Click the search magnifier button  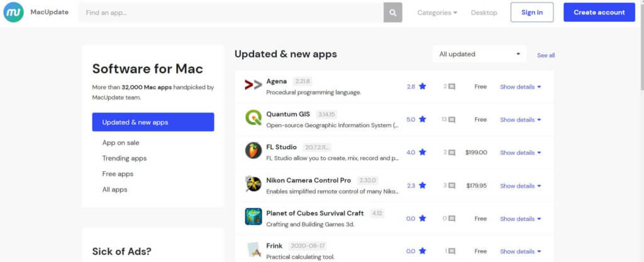(x=392, y=13)
